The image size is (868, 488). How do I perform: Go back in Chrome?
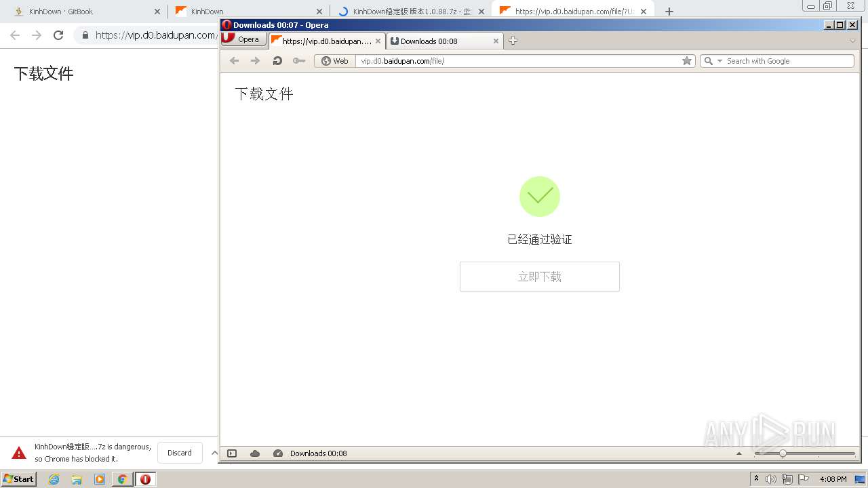pyautogui.click(x=15, y=35)
